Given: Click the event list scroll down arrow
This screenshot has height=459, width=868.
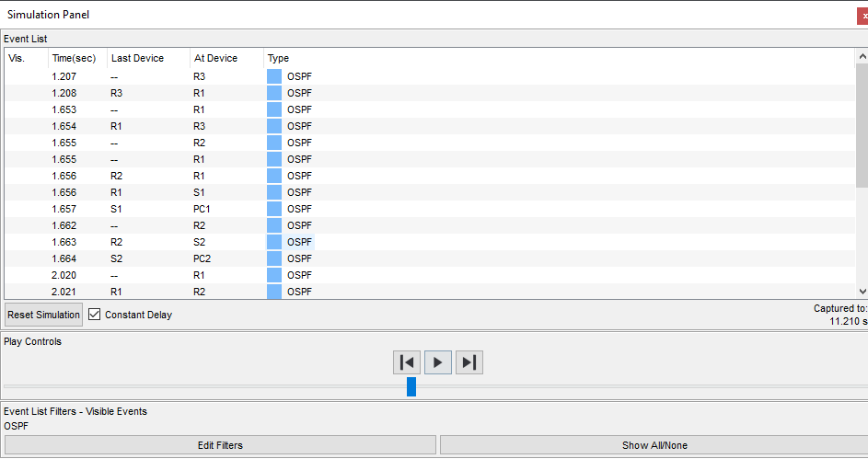Looking at the screenshot, I should [x=862, y=292].
